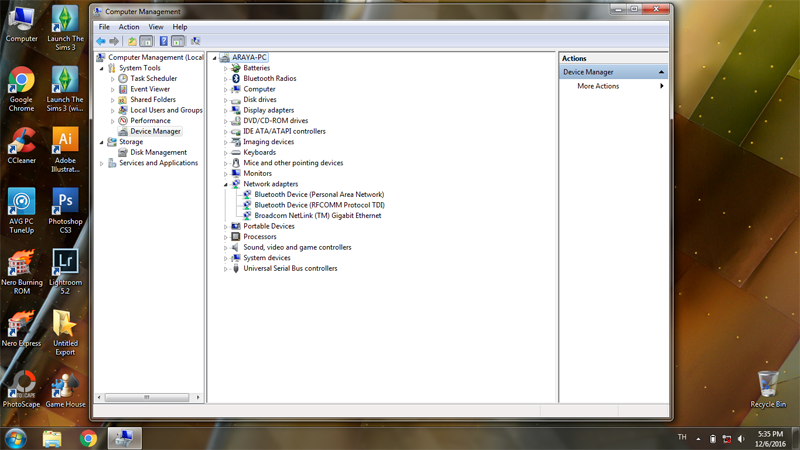Open the Google Chrome desktop shortcut
The width and height of the screenshot is (800, 450).
tap(21, 89)
